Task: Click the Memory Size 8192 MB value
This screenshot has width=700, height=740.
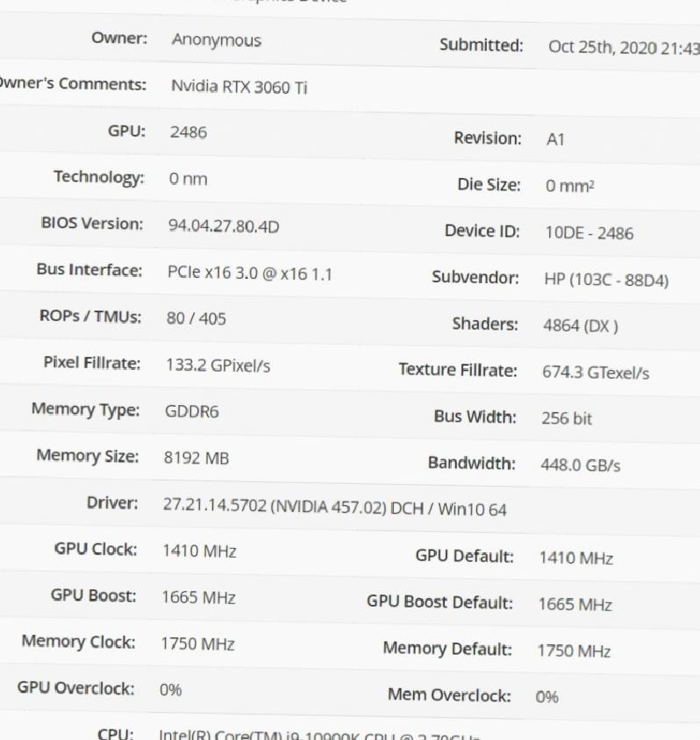Action: click(196, 458)
